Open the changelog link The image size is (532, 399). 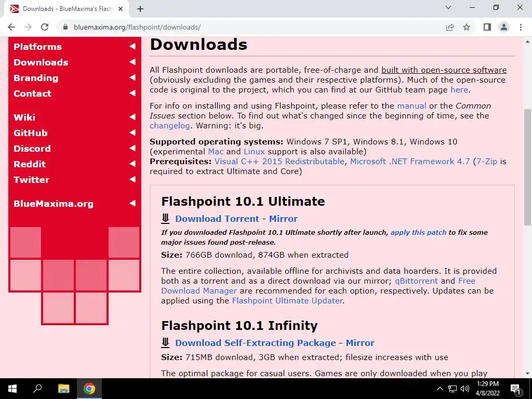click(x=170, y=126)
